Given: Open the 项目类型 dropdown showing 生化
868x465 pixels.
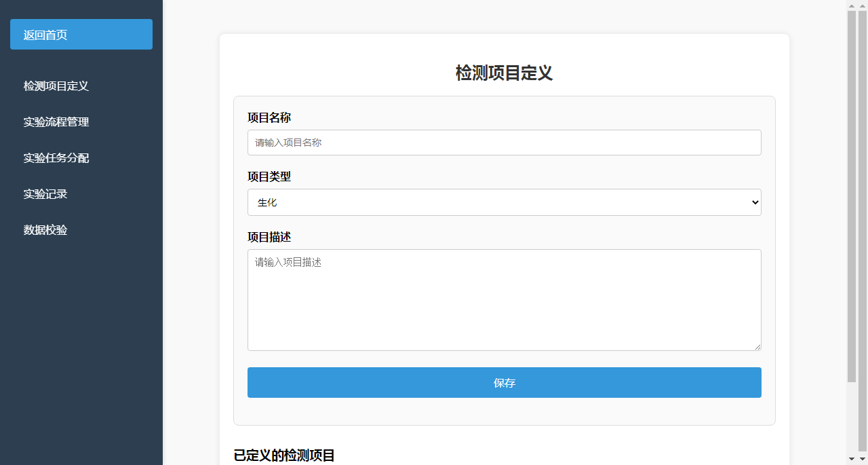Looking at the screenshot, I should point(505,202).
